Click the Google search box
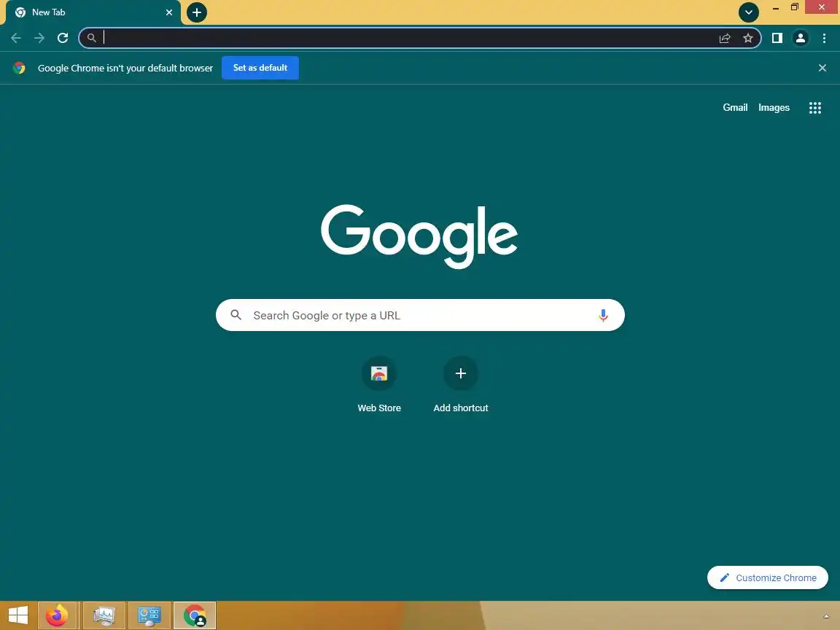Screen dimensions: 840x630 coord(420,315)
